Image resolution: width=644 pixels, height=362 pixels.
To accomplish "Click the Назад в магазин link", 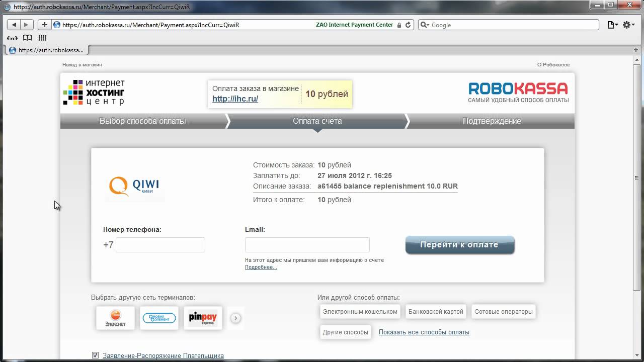I will 82,64.
